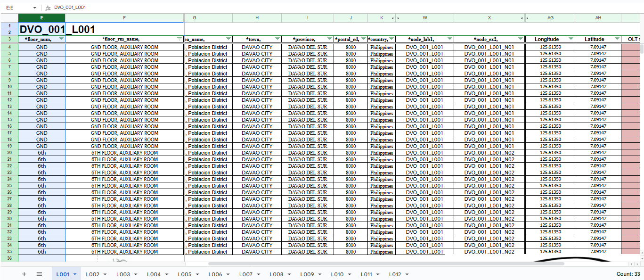Click longitude 125.61350 in row 5
Screen dimensions: 644x280
(x=550, y=54)
